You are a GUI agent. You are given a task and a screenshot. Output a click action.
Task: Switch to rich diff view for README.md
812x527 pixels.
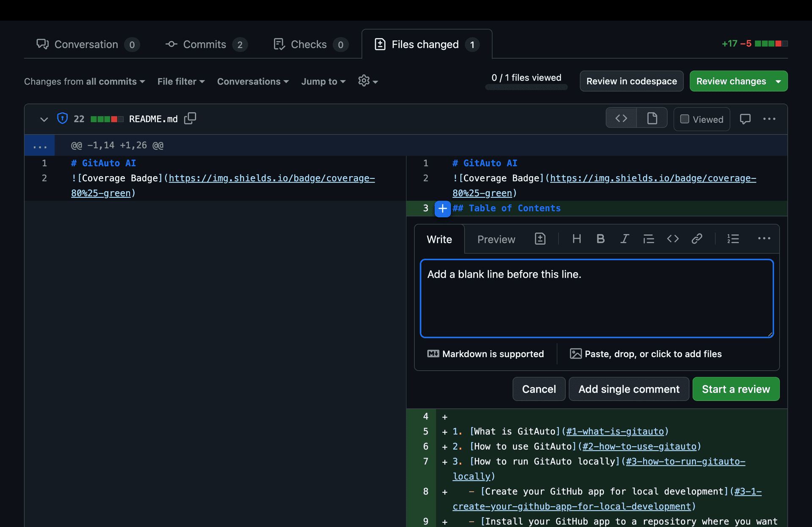click(652, 118)
